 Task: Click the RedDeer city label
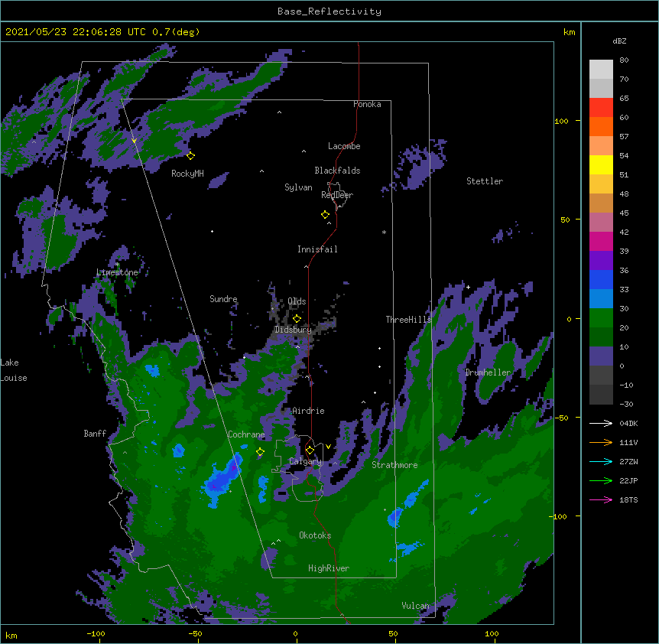[x=337, y=195]
